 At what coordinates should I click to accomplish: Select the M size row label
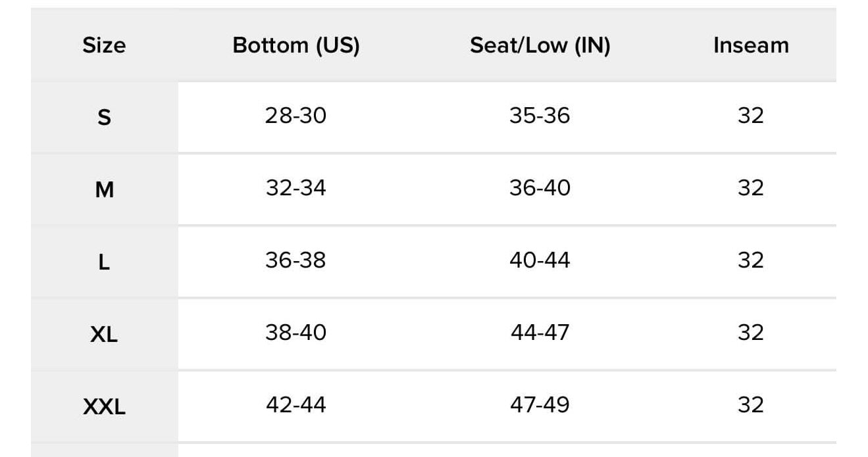point(104,190)
